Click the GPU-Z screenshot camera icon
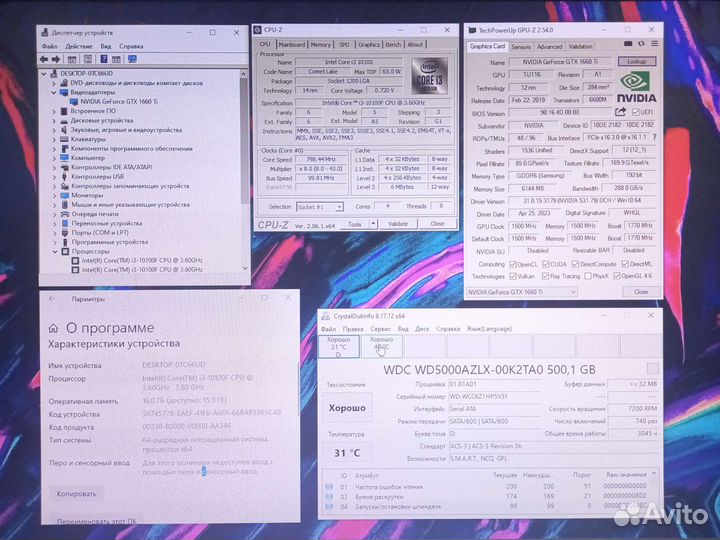The height and width of the screenshot is (540, 720). click(628, 44)
